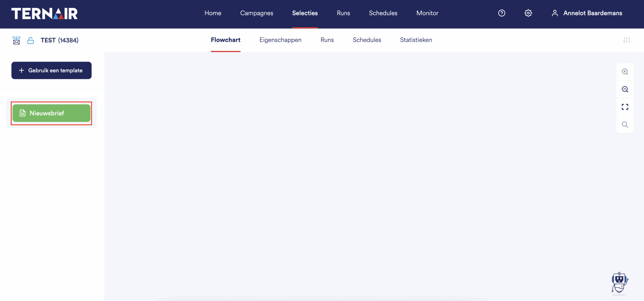Switch to the Flowchart tab

pyautogui.click(x=226, y=40)
